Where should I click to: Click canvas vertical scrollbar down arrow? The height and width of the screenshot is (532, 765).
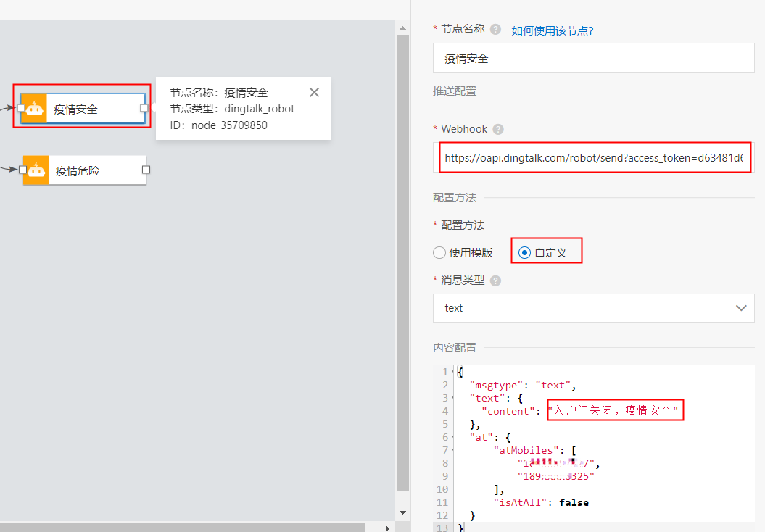coord(402,512)
